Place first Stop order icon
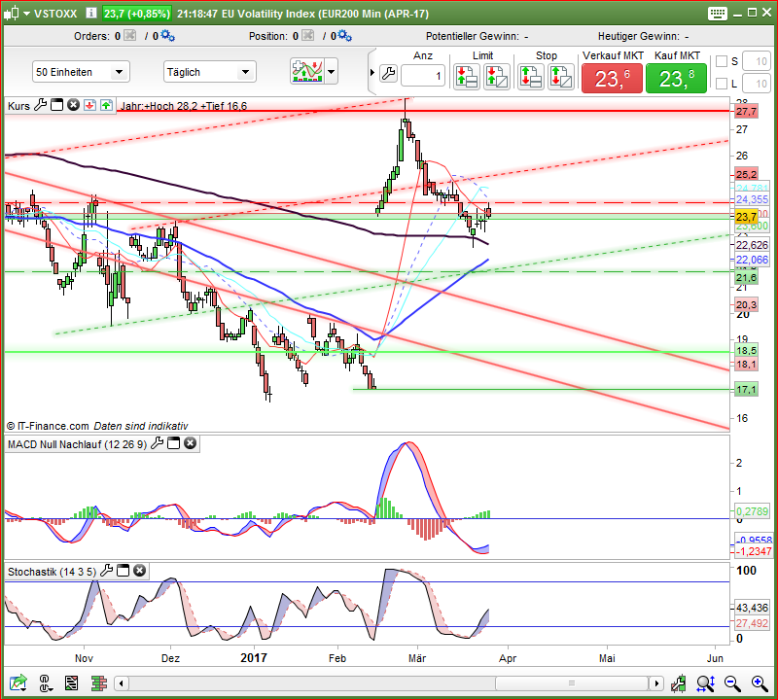This screenshot has height=700, width=778. pyautogui.click(x=530, y=77)
